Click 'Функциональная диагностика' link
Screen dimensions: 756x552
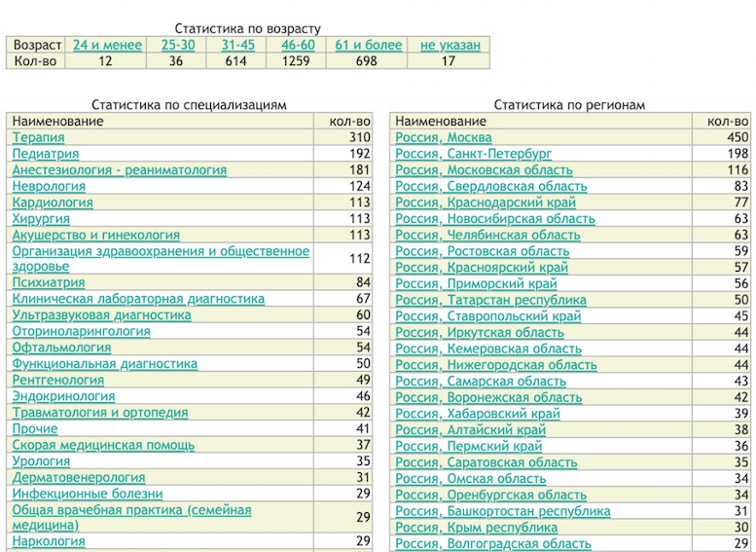click(105, 364)
